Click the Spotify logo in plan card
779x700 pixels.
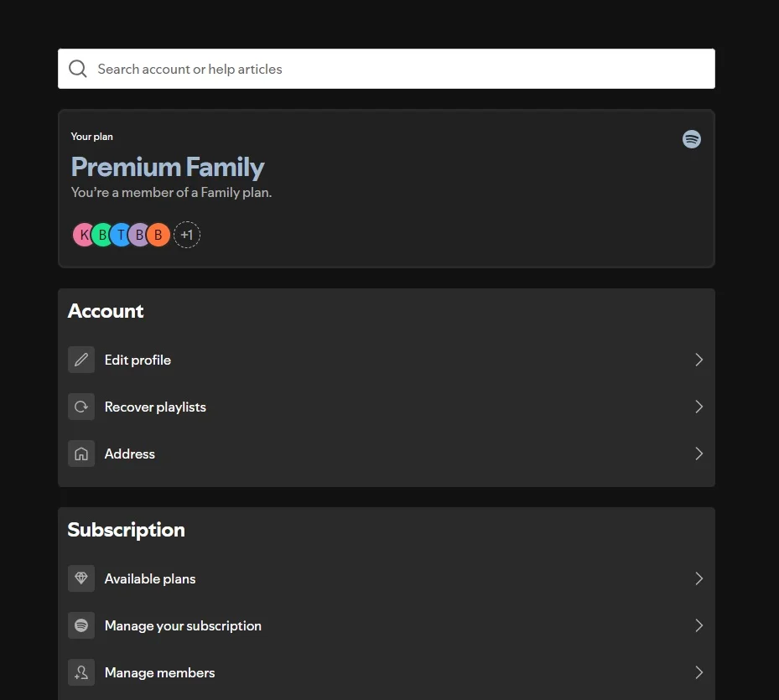coord(691,139)
